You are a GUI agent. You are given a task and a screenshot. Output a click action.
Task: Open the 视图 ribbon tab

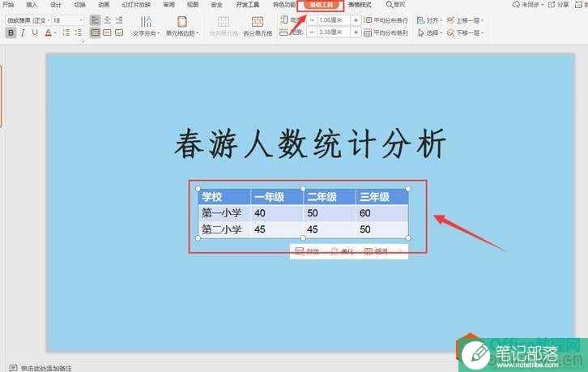(x=193, y=5)
